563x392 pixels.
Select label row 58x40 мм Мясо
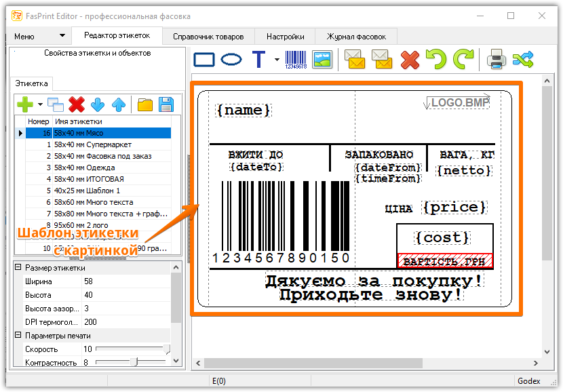pos(98,133)
